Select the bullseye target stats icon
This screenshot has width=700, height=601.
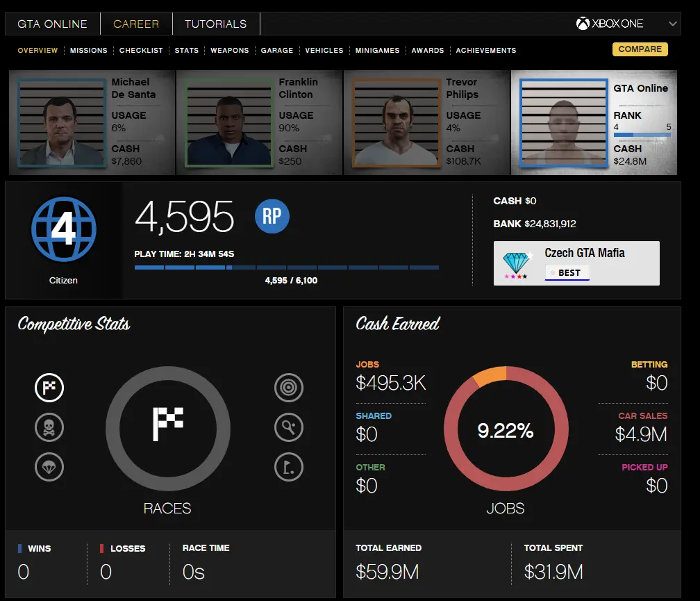pos(289,388)
